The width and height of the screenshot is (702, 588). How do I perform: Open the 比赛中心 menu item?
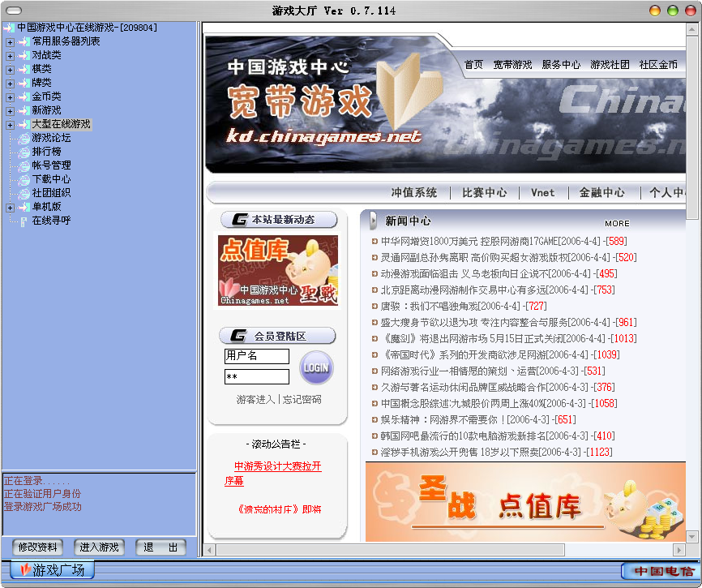point(485,192)
